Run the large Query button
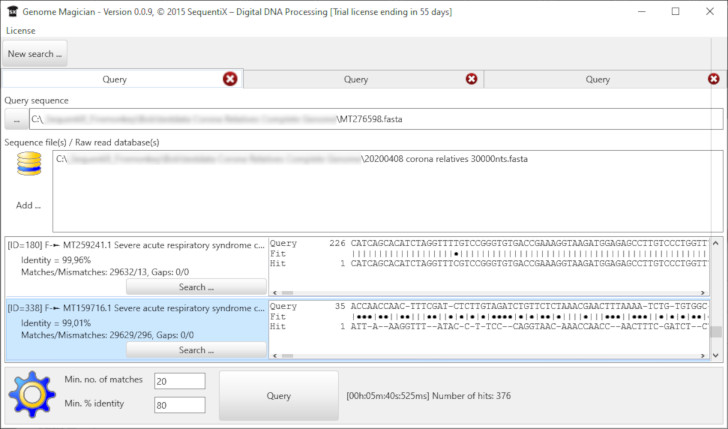 [278, 395]
